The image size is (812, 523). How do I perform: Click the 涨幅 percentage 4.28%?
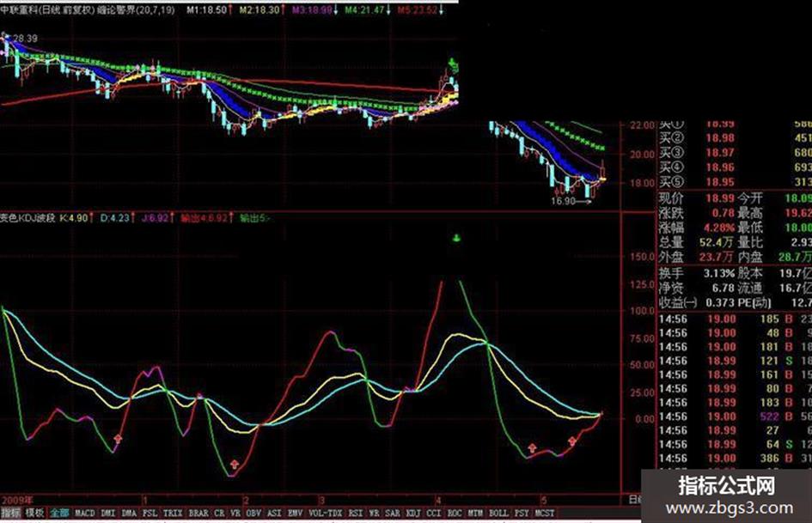(x=719, y=228)
